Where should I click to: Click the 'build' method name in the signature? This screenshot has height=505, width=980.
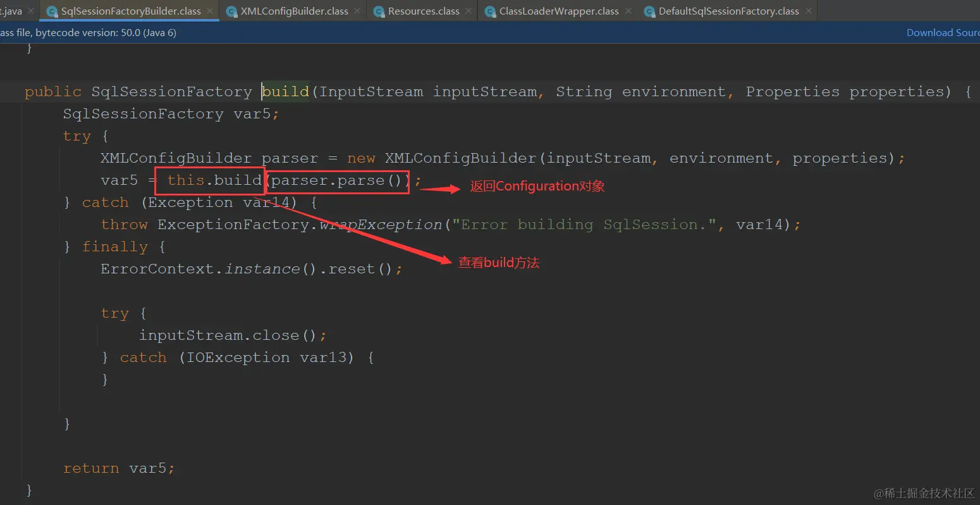point(286,92)
